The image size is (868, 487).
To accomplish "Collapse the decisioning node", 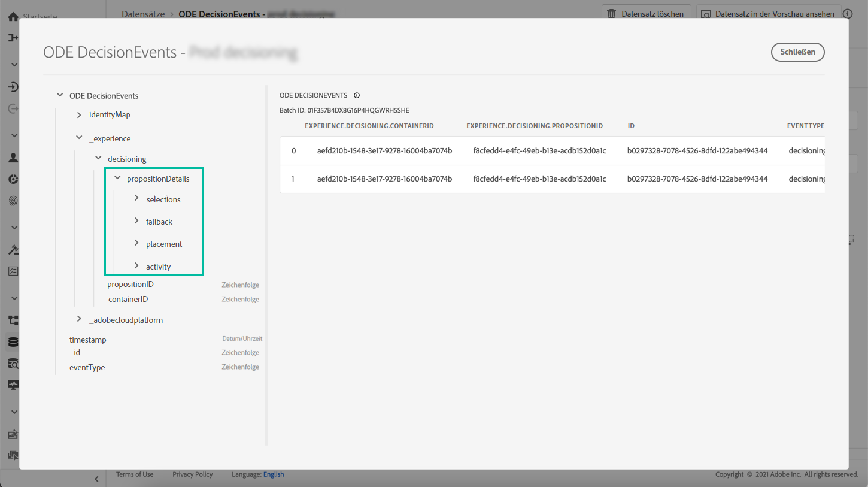I will [98, 159].
